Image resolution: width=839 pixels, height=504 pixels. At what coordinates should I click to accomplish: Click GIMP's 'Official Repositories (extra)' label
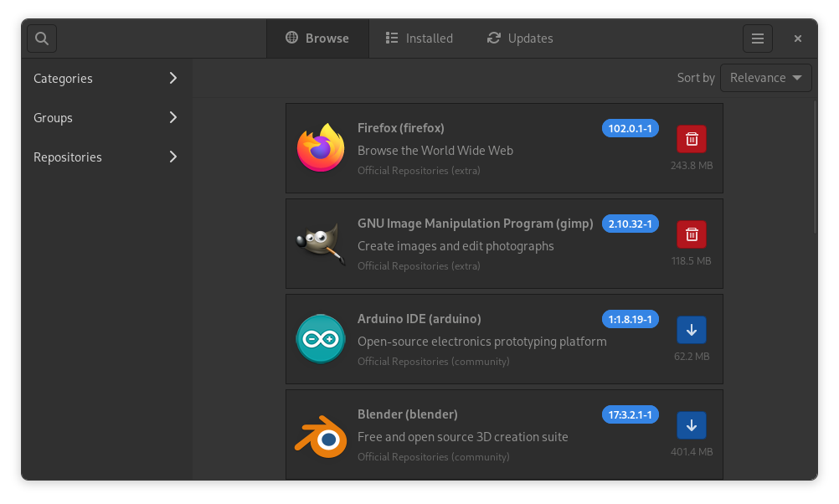[419, 266]
